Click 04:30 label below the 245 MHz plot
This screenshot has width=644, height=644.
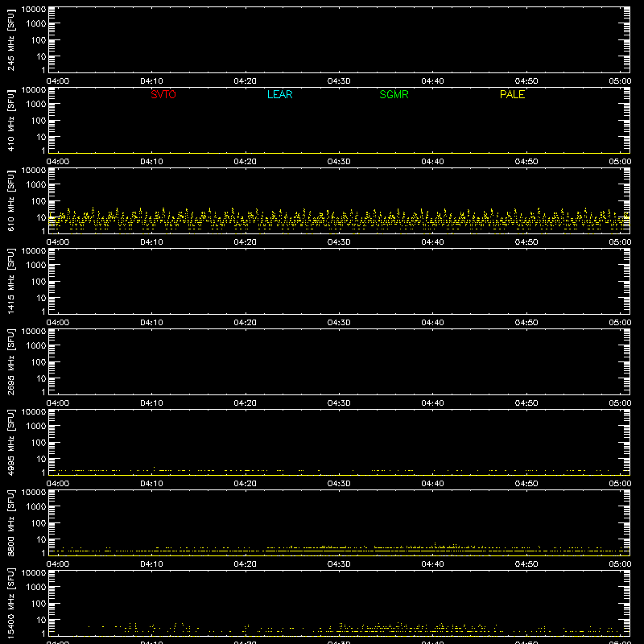(339, 81)
